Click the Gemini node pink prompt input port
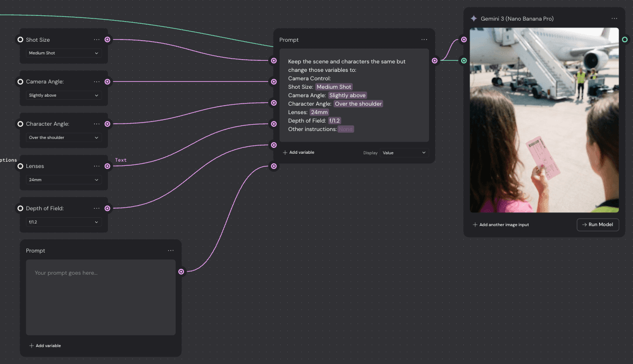The width and height of the screenshot is (633, 364). [464, 40]
